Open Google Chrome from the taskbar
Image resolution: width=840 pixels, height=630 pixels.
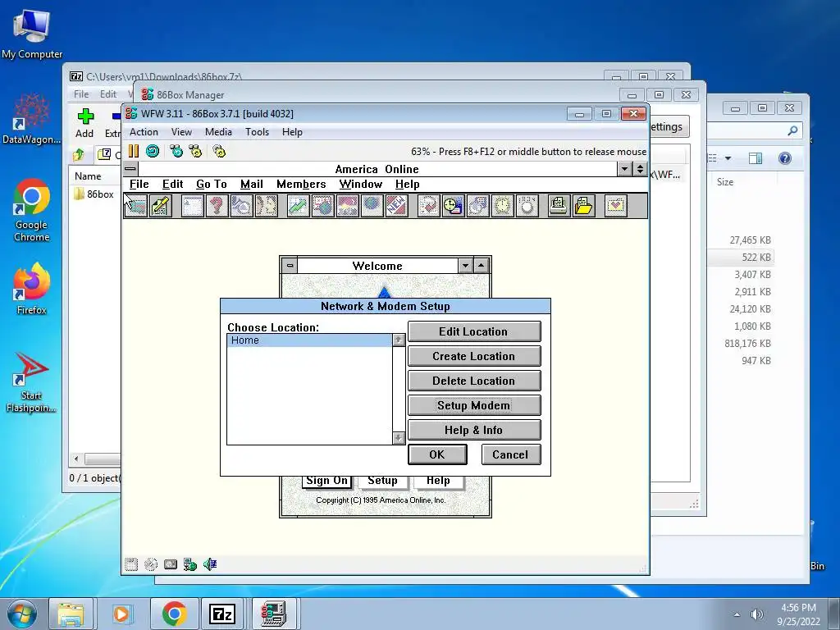(x=175, y=614)
